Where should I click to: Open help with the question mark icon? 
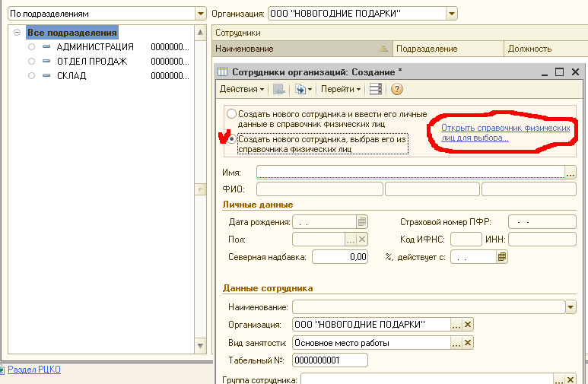396,89
